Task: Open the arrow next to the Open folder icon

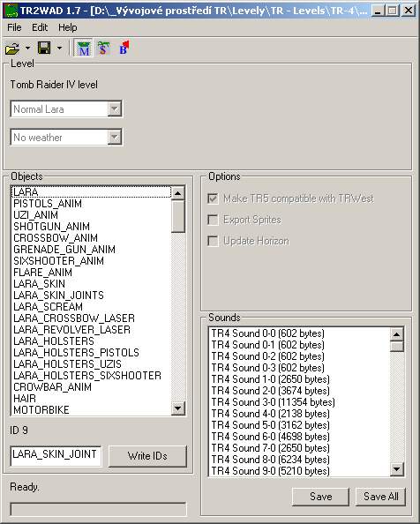Action: (27, 49)
